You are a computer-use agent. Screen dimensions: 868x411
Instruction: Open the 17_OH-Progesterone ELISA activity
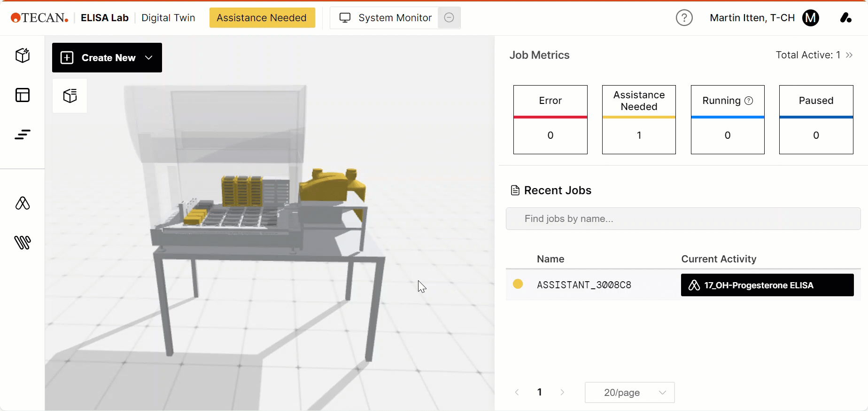pyautogui.click(x=767, y=285)
